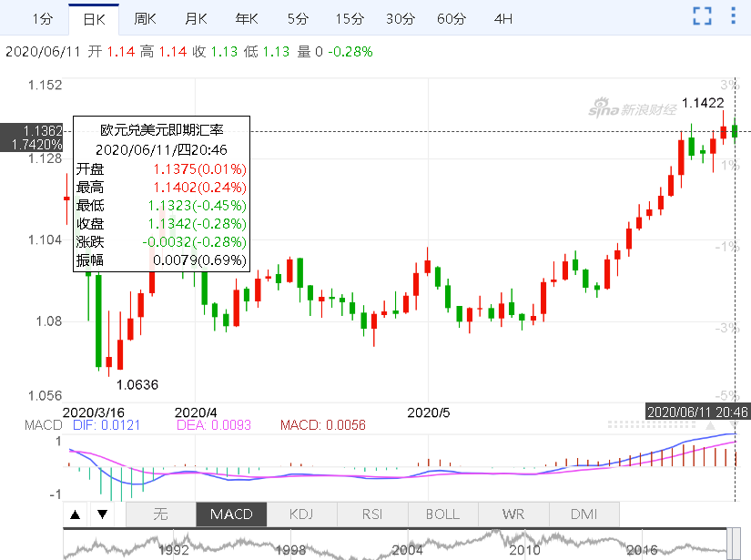The width and height of the screenshot is (751, 560).
Task: Click 2016 on the history timeline
Action: [x=642, y=550]
